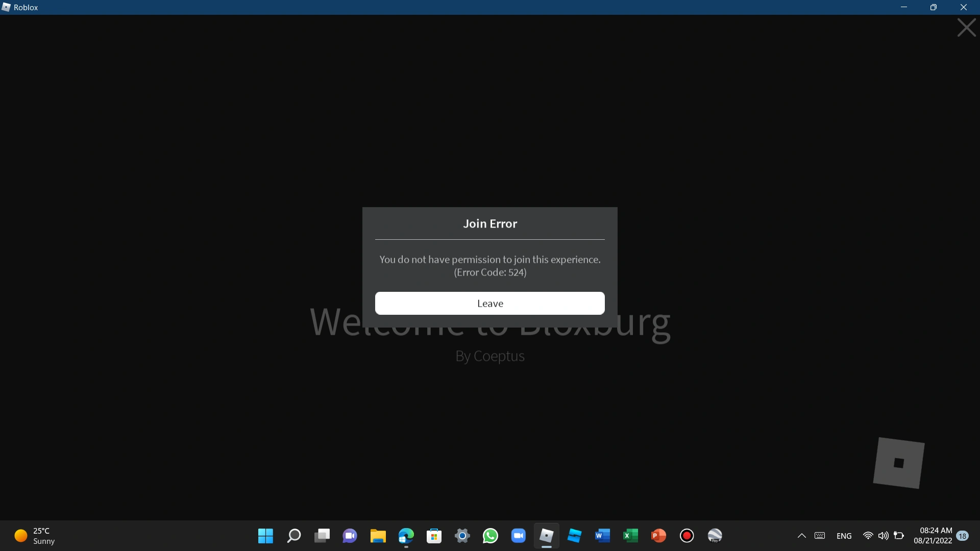Open Google Earth Pro from taskbar
980x551 pixels.
point(715,536)
